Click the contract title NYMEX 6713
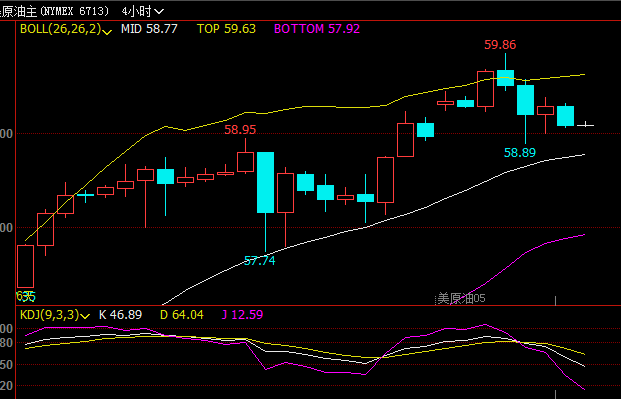Image resolution: width=621 pixels, height=399 pixels. tap(75, 11)
